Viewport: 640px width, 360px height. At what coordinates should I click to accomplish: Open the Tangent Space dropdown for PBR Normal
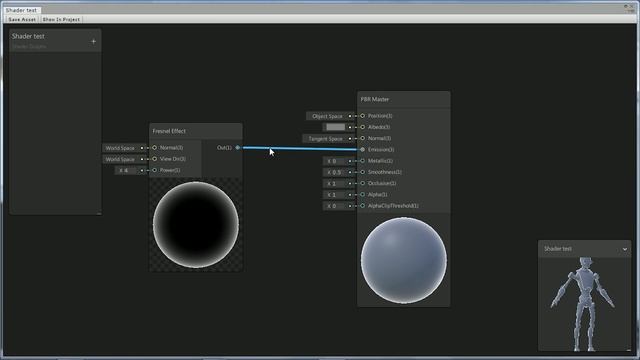tap(325, 139)
